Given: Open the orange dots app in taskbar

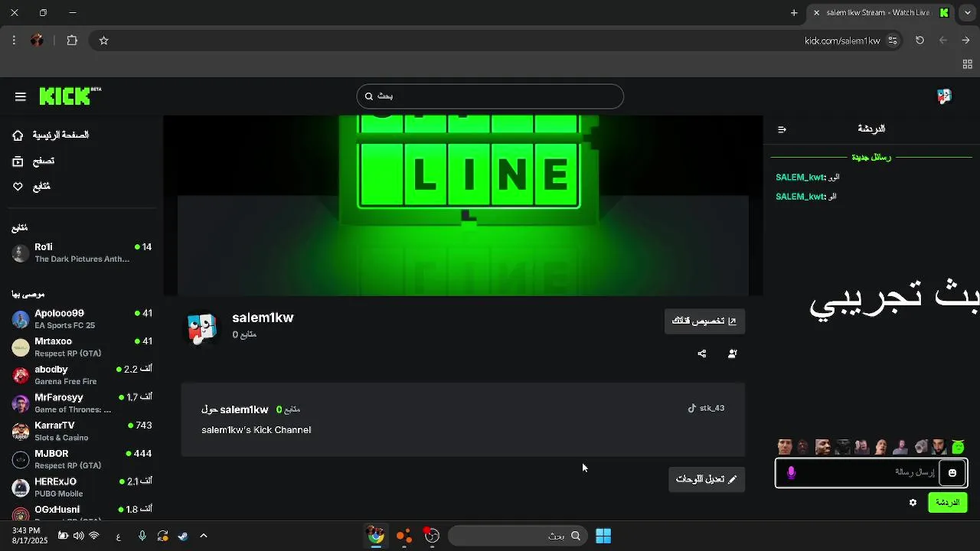Looking at the screenshot, I should (x=403, y=536).
